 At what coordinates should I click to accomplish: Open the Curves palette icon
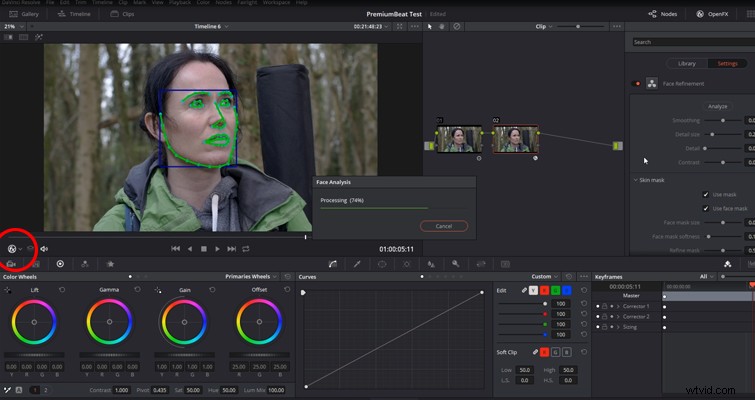(x=333, y=264)
